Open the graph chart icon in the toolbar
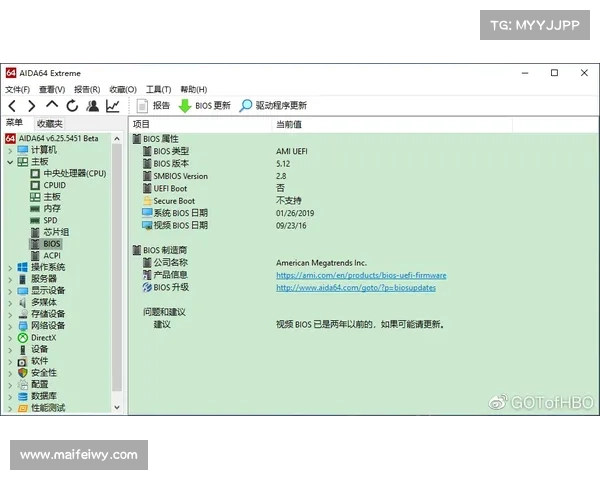This screenshot has height=480, width=600. pyautogui.click(x=112, y=106)
